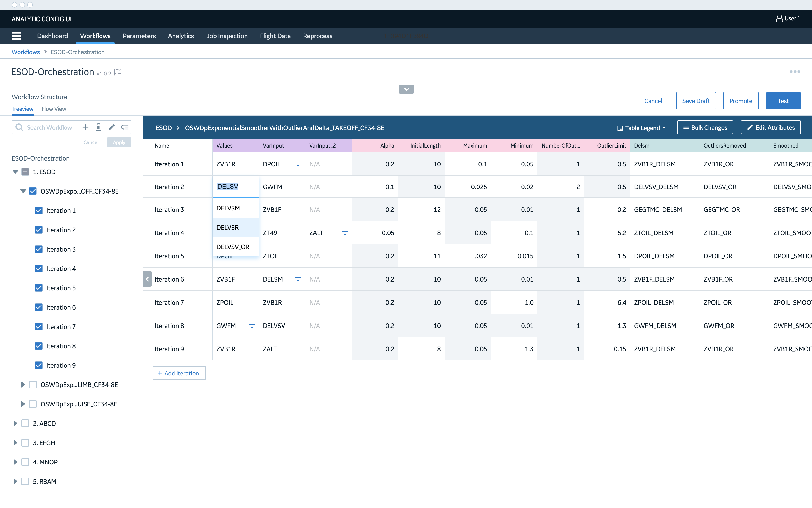Select DELVSM from the dropdown list
The image size is (812, 508).
[236, 208]
